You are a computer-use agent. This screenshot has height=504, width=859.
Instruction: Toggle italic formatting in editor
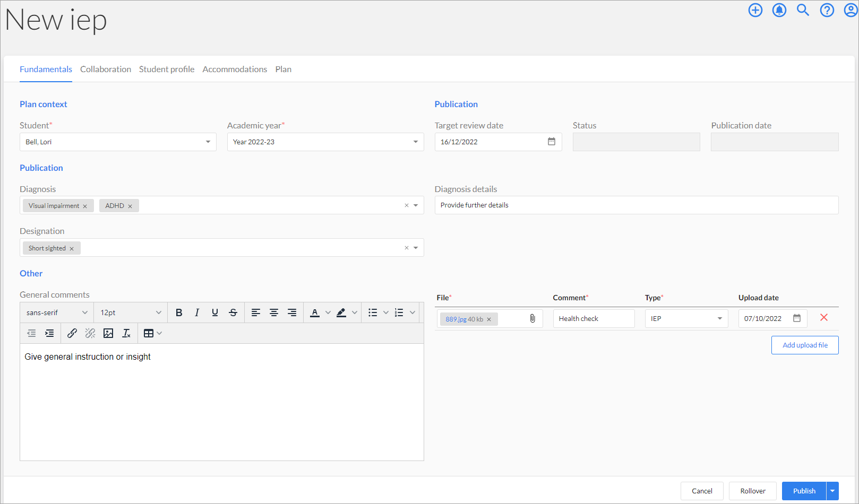click(197, 312)
